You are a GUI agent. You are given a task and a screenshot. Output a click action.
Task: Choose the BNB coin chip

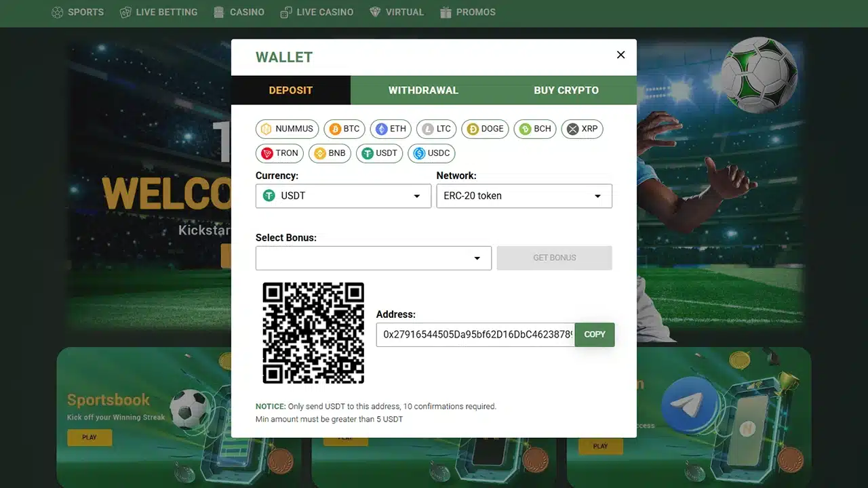[330, 153]
